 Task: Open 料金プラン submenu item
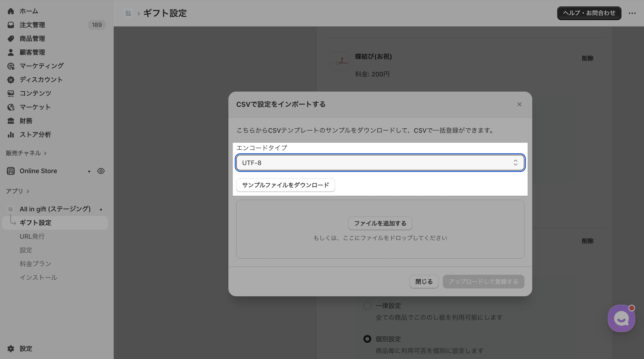(35, 264)
